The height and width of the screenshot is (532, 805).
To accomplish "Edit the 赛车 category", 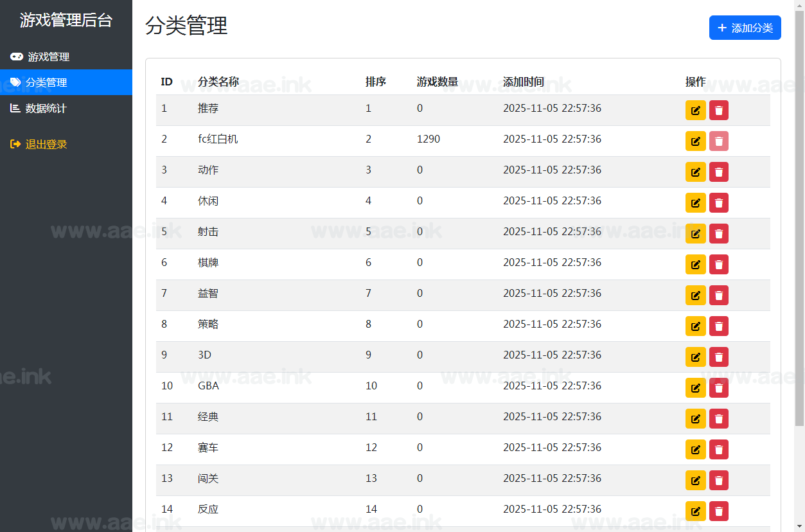I will point(695,449).
